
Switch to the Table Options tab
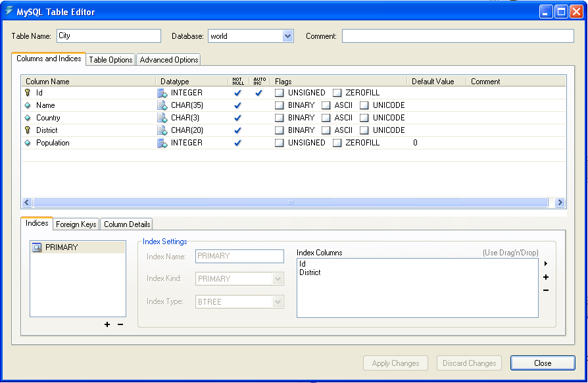coord(110,59)
